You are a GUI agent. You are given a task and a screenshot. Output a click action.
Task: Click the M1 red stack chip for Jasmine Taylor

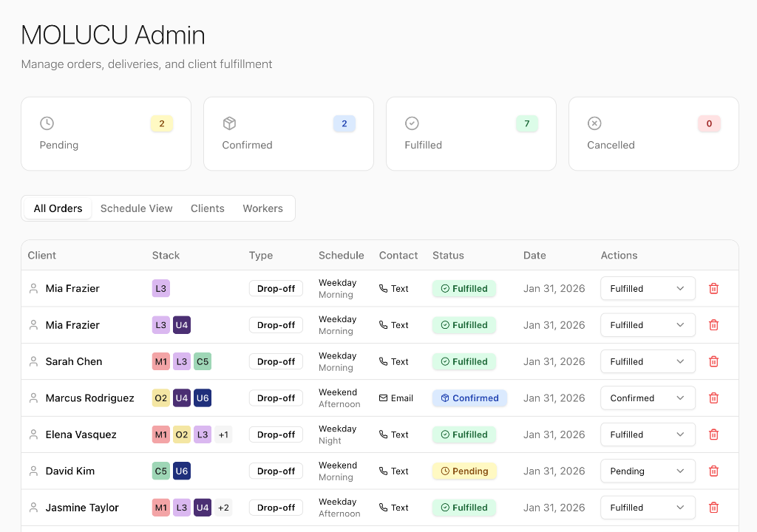click(160, 508)
